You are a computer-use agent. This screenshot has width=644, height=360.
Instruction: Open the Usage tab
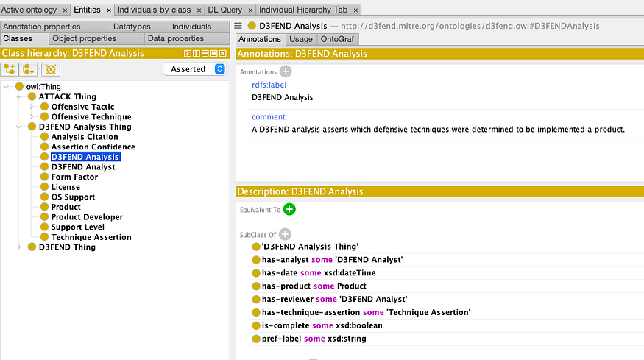(301, 39)
